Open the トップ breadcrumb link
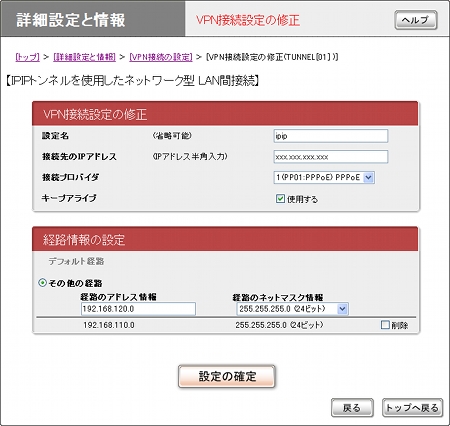450x426 pixels. (x=28, y=57)
